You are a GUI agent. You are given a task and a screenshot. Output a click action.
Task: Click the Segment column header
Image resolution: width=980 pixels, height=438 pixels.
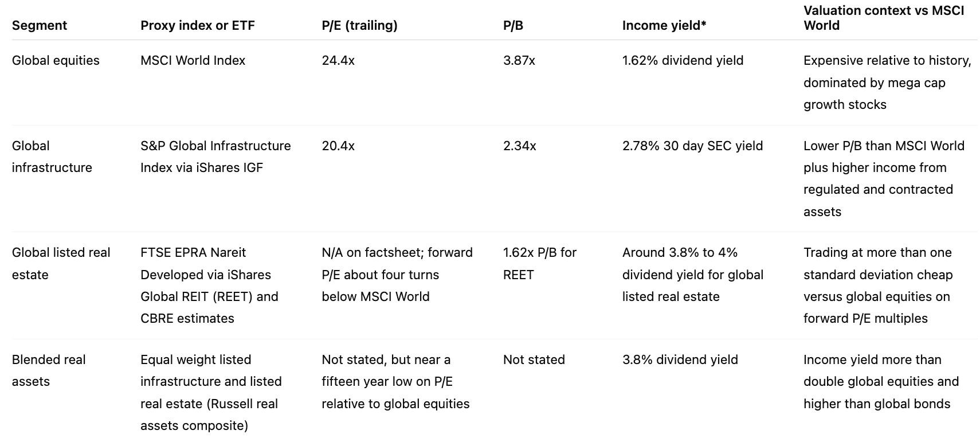click(x=40, y=25)
